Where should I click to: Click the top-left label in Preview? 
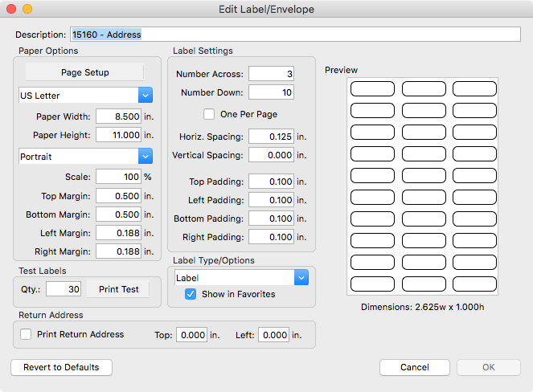point(372,88)
